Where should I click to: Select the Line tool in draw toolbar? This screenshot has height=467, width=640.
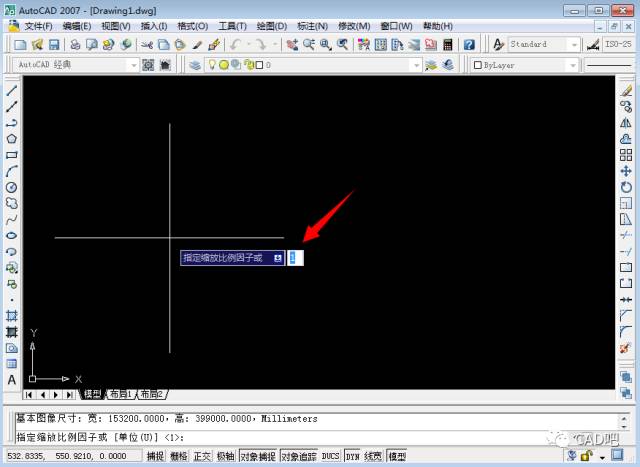[12, 90]
